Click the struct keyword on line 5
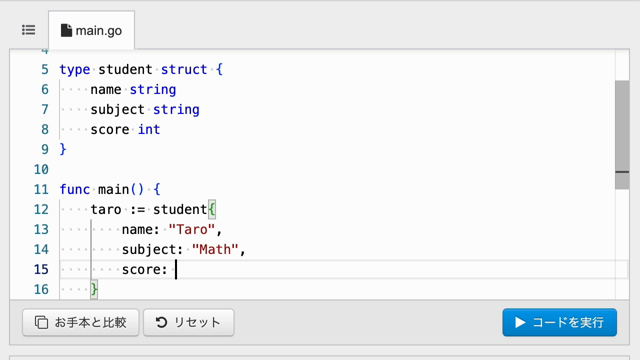The width and height of the screenshot is (640, 360). click(x=184, y=69)
